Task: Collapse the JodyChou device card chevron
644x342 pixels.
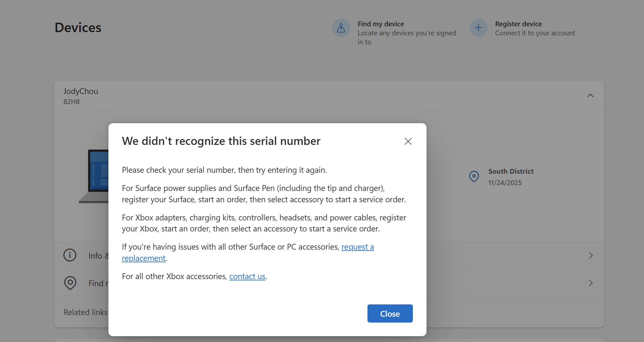Action: click(590, 96)
